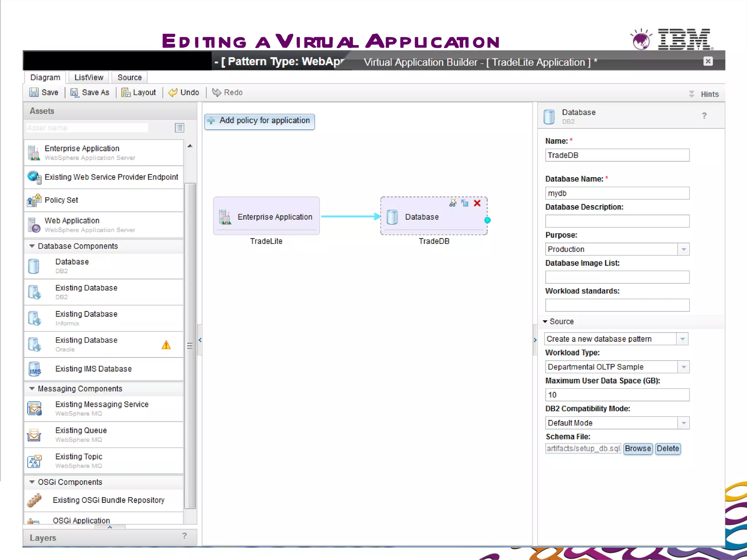Select Existing Database DB2 asset
Screen dimensions: 747x560
pyautogui.click(x=104, y=292)
